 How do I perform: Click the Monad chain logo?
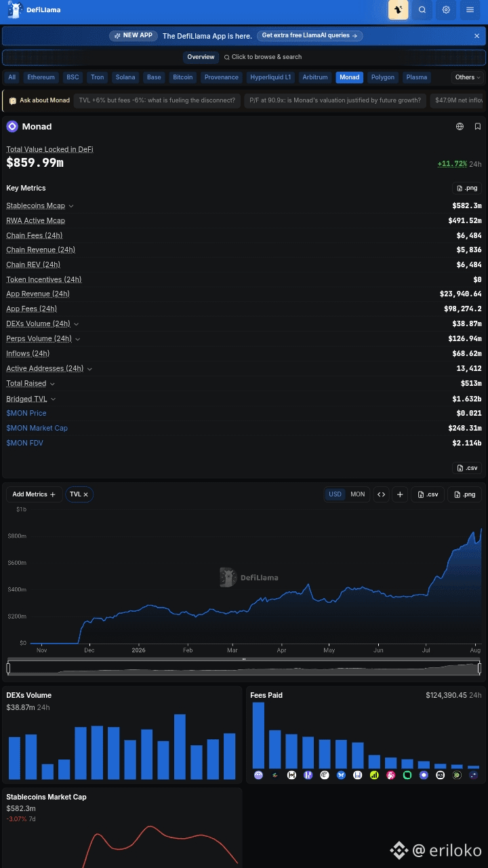(x=12, y=126)
